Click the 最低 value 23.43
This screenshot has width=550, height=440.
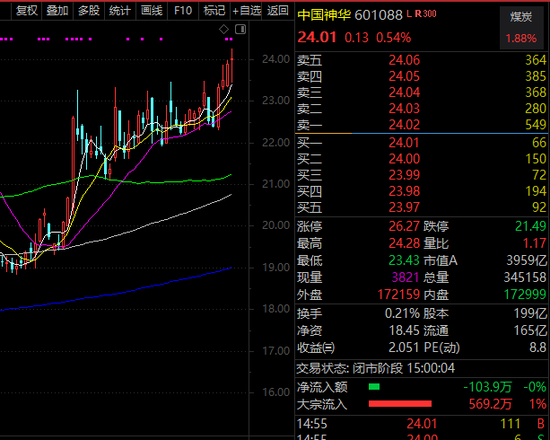tap(404, 260)
